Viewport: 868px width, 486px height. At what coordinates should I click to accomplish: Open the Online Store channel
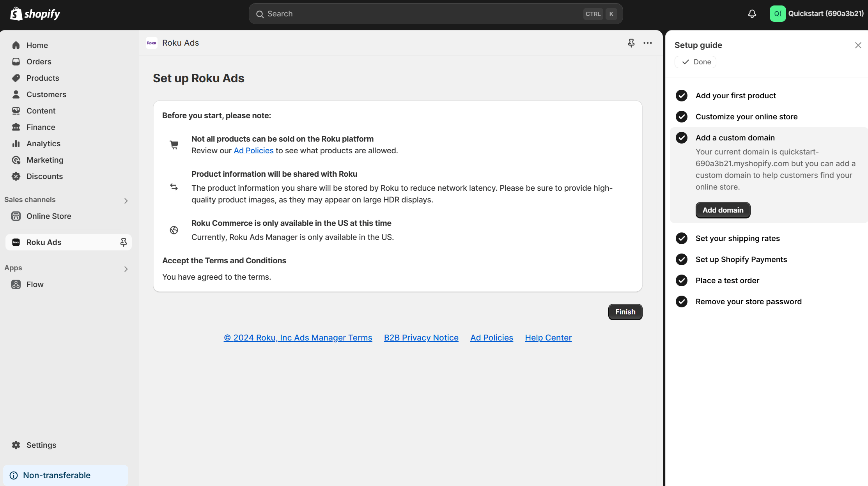tap(49, 216)
